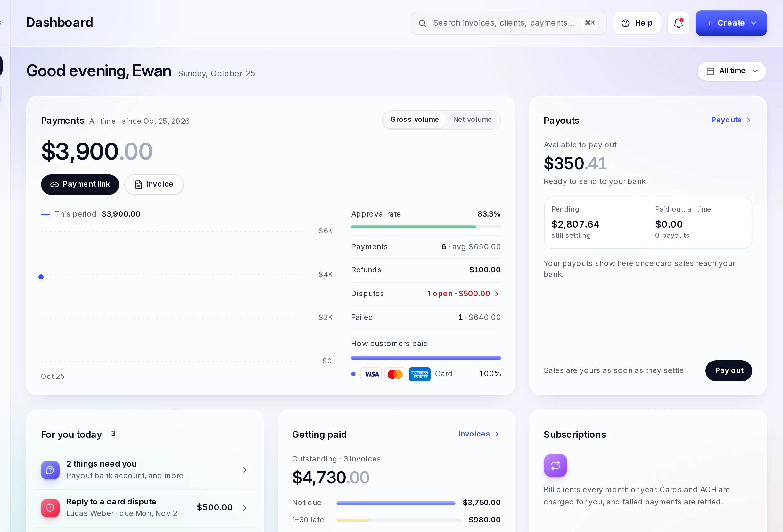Click the $4,730.00 outstanding amount
The width and height of the screenshot is (783, 532).
click(331, 478)
